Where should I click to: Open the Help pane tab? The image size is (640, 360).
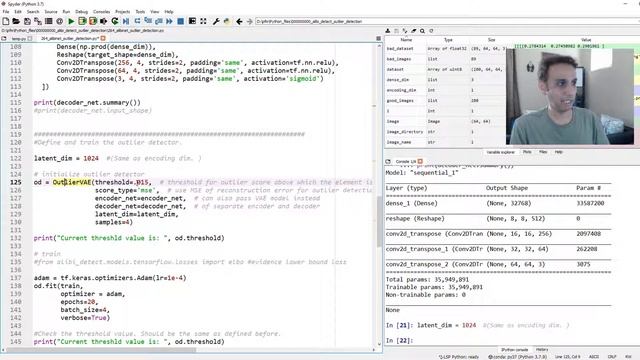[x=558, y=152]
